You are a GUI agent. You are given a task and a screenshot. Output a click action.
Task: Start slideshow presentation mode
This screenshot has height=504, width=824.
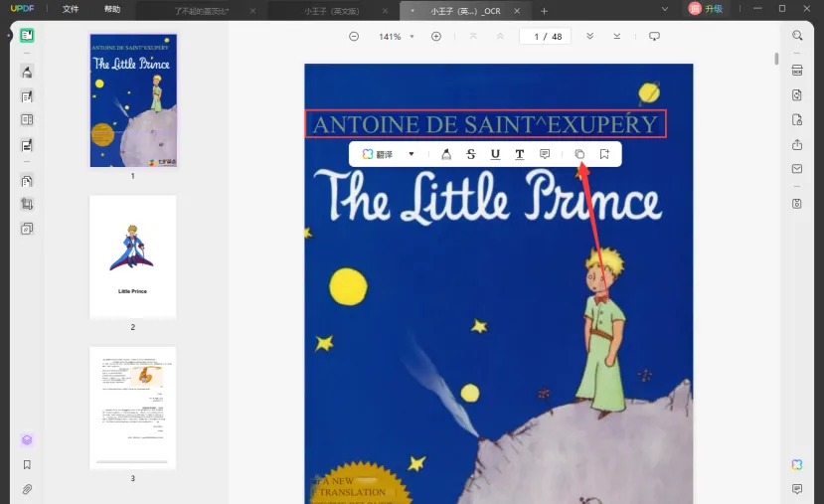[x=654, y=36]
